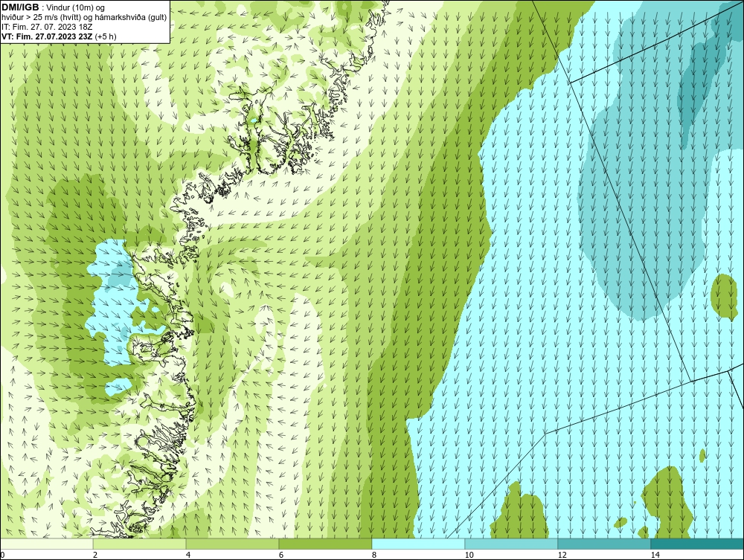Click the 12–14 m/s darker teal legend swatch
The width and height of the screenshot is (744, 560).
point(604,544)
